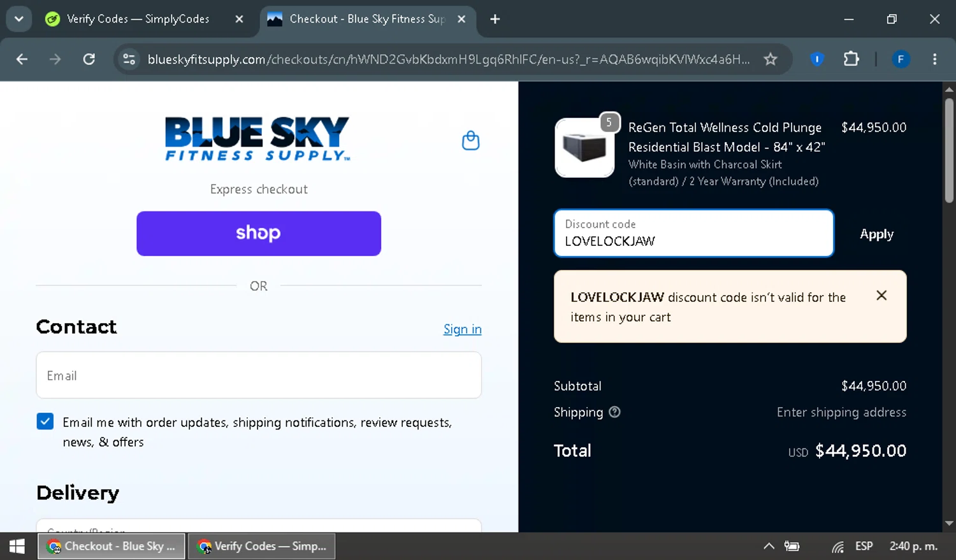Open the 2:40 p. m. clock
Viewport: 956px width, 560px height.
[913, 546]
